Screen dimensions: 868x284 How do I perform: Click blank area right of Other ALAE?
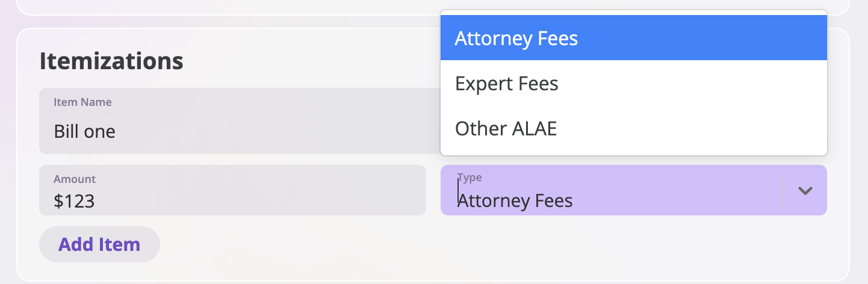click(692, 128)
